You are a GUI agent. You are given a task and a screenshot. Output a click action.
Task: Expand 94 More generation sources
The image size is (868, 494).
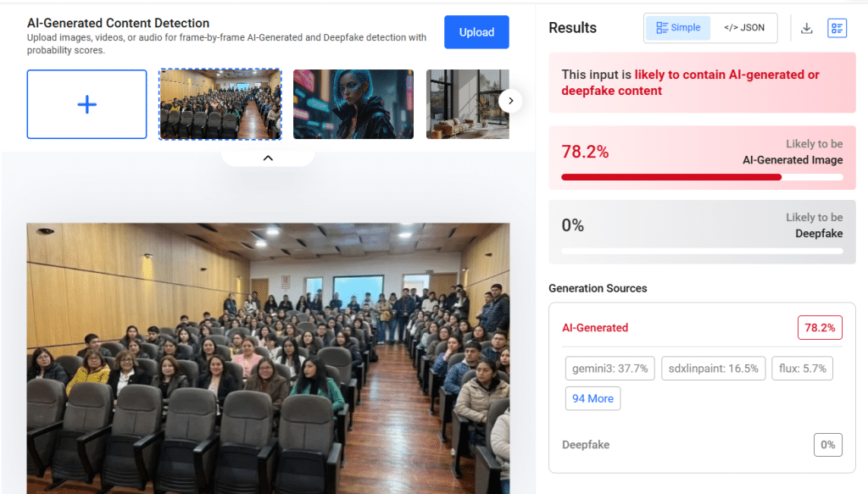[593, 398]
